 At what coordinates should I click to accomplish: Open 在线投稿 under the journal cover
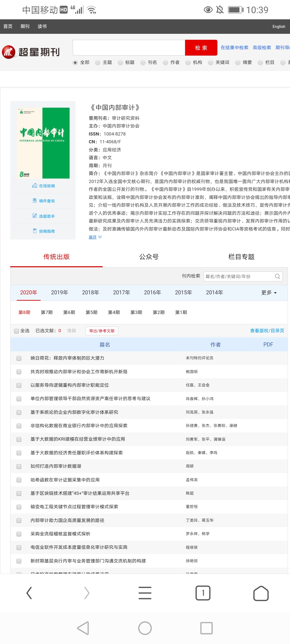(x=44, y=186)
